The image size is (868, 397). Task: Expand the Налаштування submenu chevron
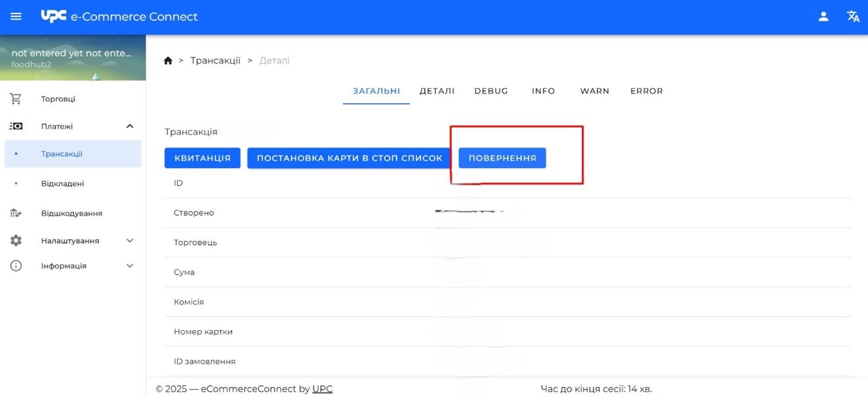tap(129, 240)
